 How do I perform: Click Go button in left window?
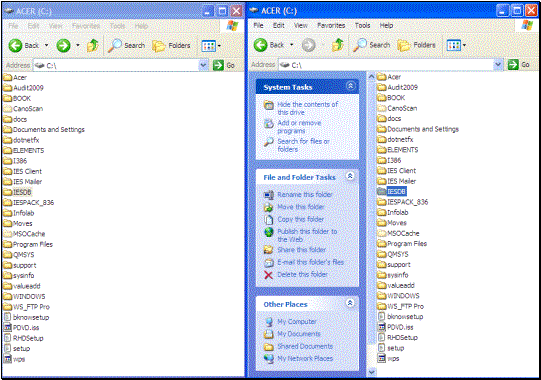pyautogui.click(x=224, y=65)
